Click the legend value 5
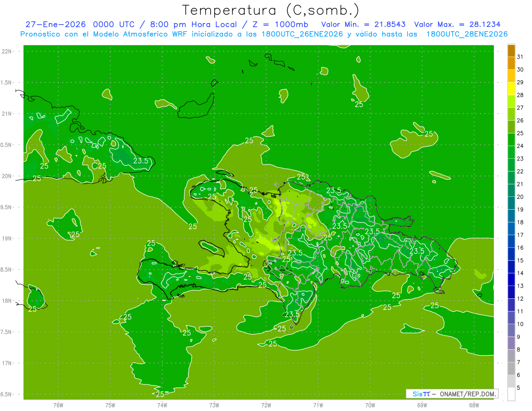 519,388
